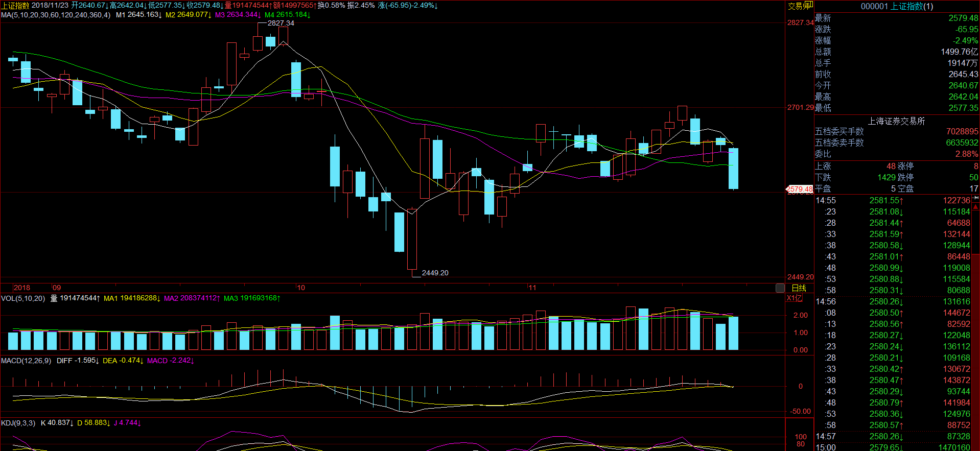Viewport: 980px width, 451px height.
Task: Click the J 4.744 value
Action: (127, 423)
